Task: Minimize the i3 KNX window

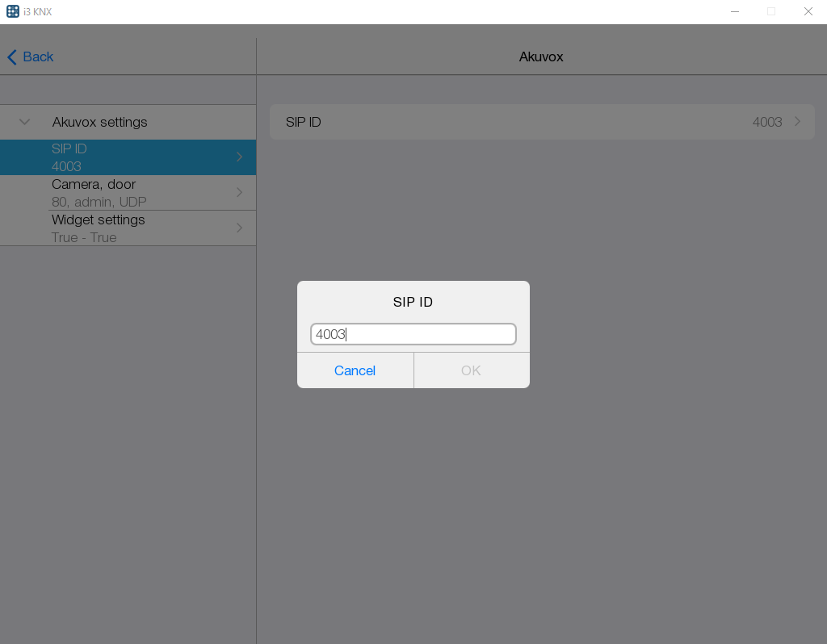Action: [735, 11]
